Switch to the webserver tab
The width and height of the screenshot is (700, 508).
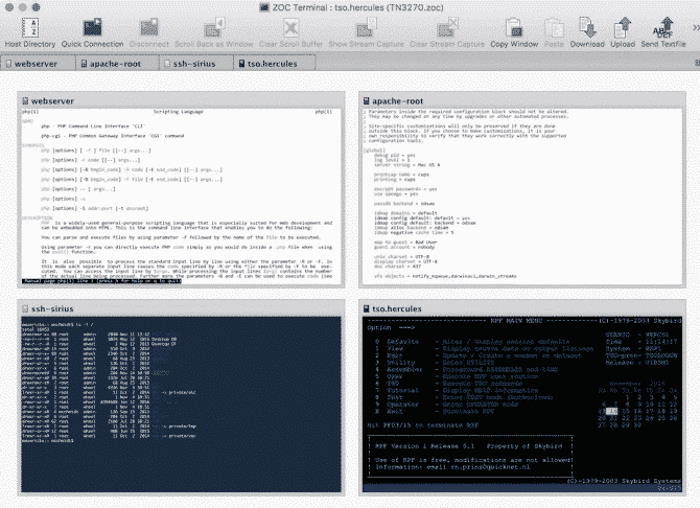click(x=38, y=63)
